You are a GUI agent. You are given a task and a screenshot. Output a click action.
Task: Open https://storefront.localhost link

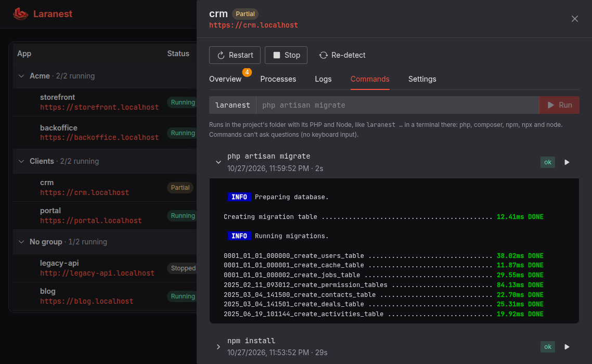(99, 107)
